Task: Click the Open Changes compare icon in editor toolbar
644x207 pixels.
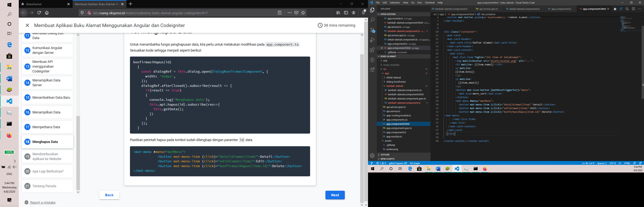Action: click(627, 9)
